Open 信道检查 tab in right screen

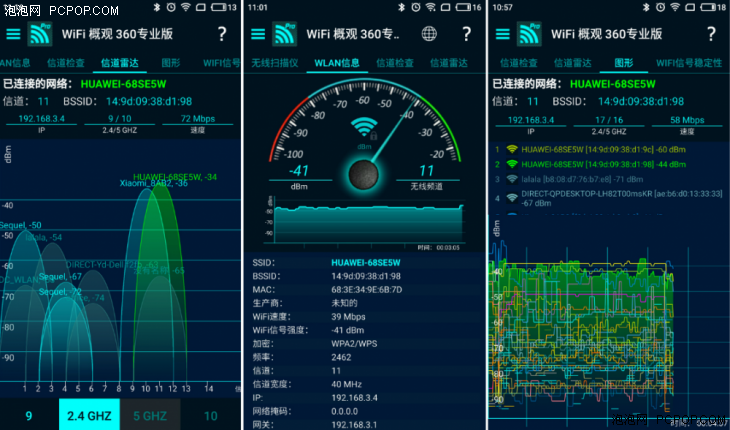pos(519,63)
